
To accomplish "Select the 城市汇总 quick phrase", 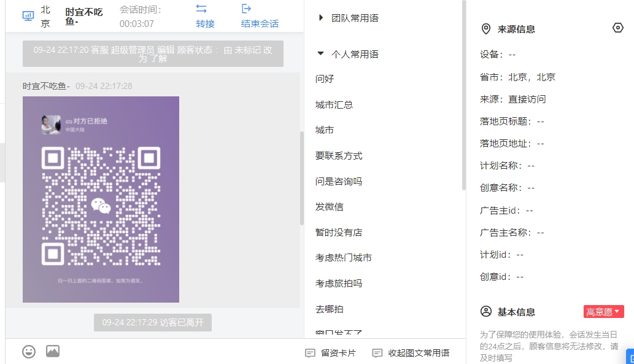I will click(334, 105).
